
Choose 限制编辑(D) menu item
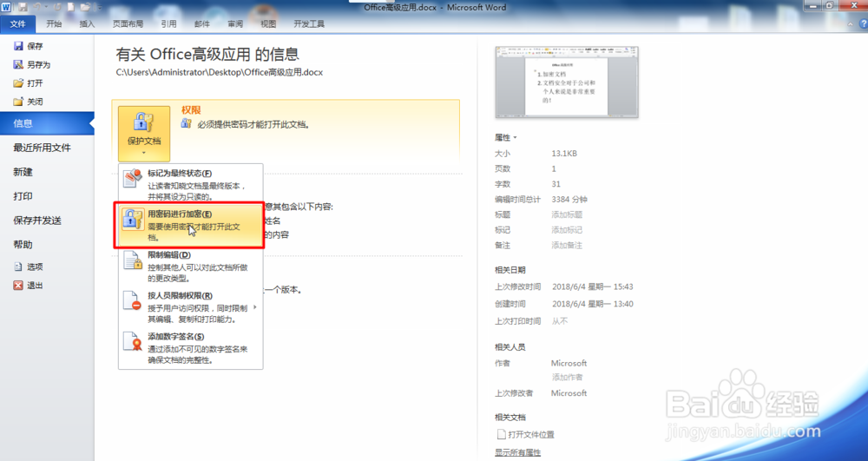point(191,267)
